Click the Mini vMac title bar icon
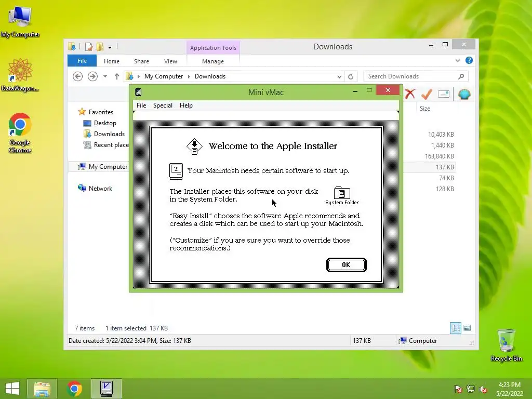 (x=138, y=92)
